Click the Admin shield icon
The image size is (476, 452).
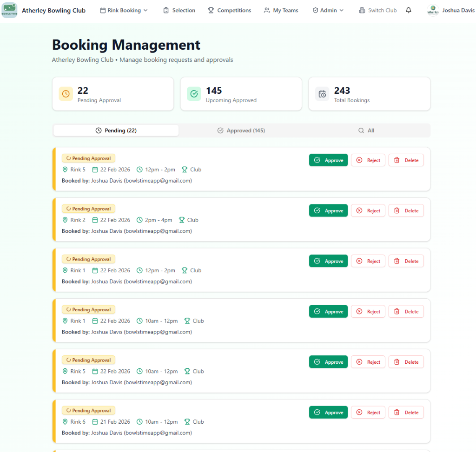[316, 10]
